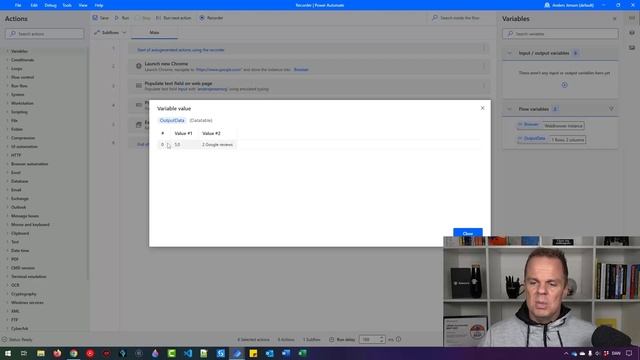
Task: Click the '5.0' value cell
Action: pyautogui.click(x=177, y=144)
